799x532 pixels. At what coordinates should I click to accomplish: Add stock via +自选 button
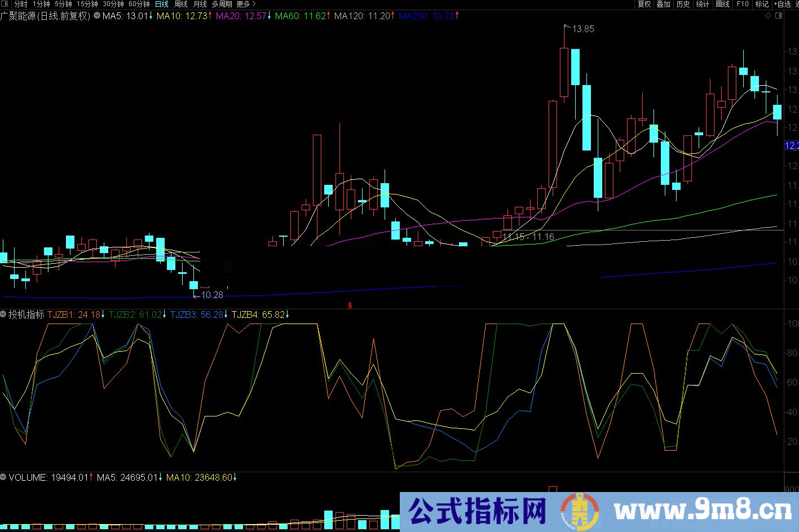(783, 4)
